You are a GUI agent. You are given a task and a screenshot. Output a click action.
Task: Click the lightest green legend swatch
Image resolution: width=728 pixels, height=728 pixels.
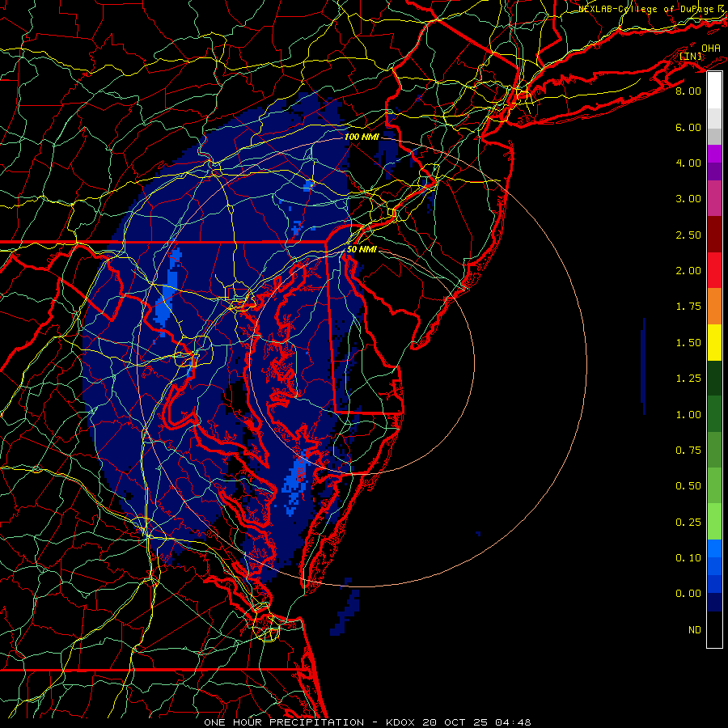(x=714, y=522)
